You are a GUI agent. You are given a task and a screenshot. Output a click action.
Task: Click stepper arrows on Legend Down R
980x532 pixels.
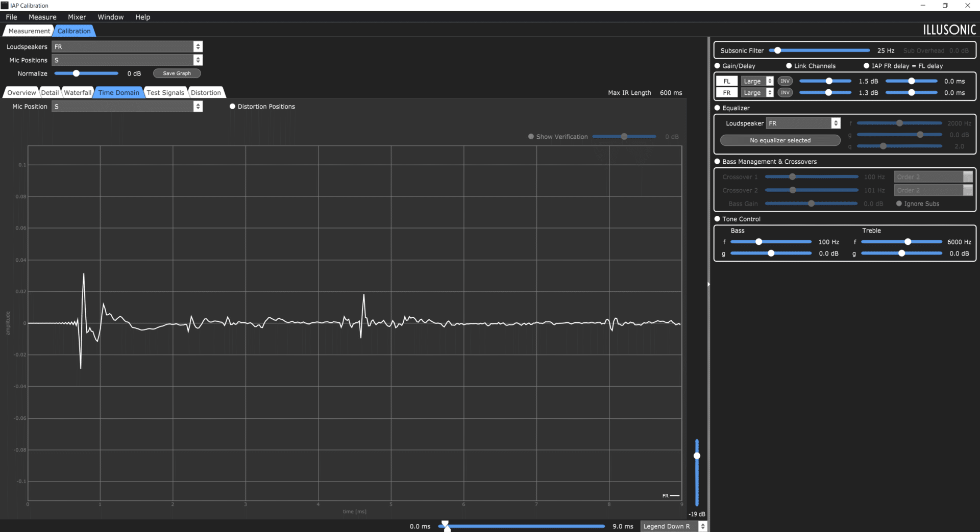703,526
